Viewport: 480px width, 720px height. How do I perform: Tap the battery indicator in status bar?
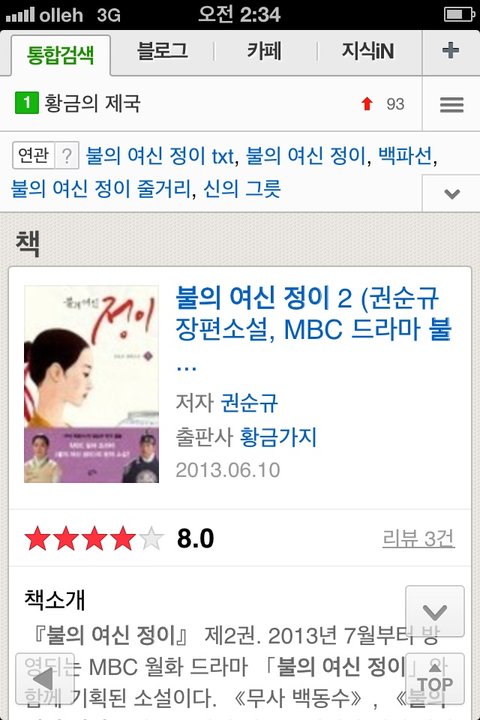[x=458, y=14]
